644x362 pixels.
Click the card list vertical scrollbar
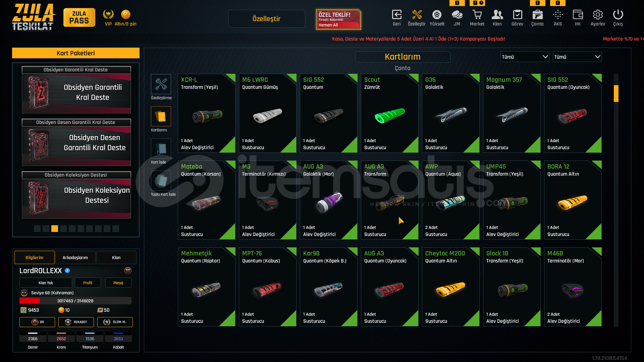pos(616,200)
